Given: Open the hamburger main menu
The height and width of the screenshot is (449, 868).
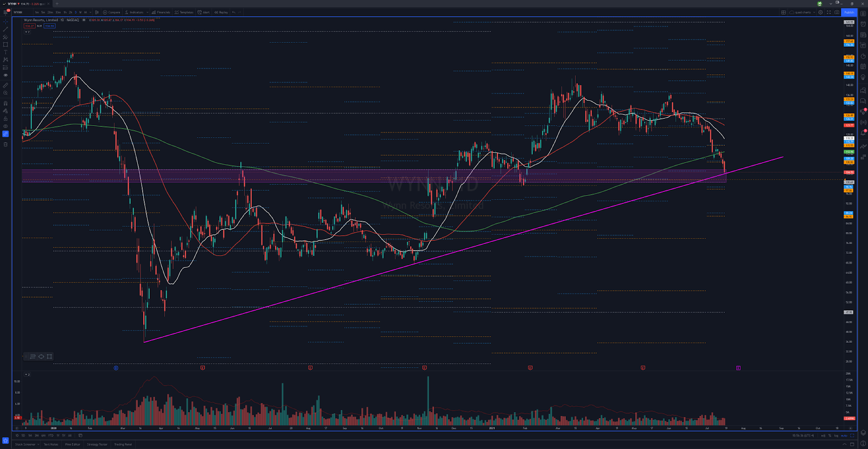Looking at the screenshot, I should 5,12.
